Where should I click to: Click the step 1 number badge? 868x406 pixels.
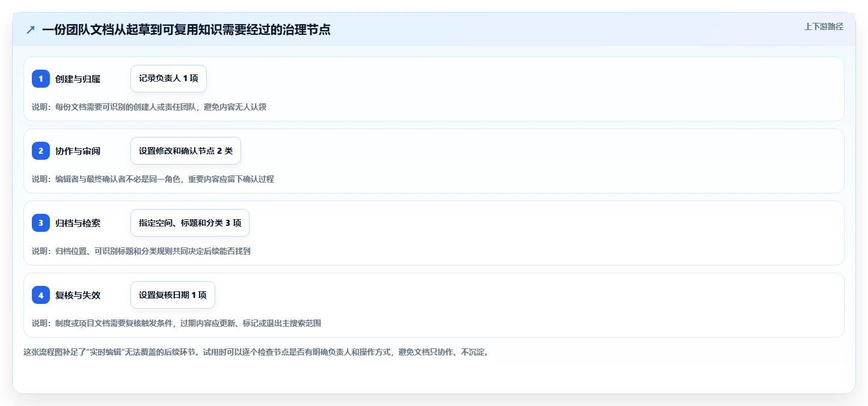point(41,79)
